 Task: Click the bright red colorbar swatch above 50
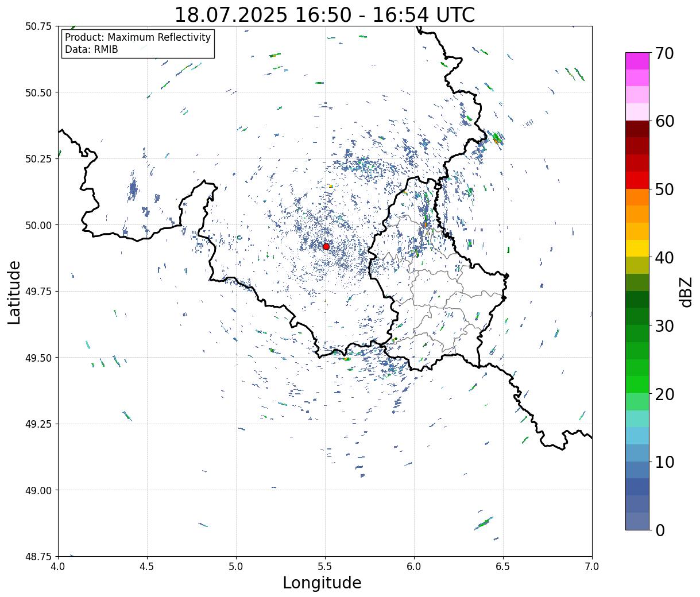(x=637, y=180)
